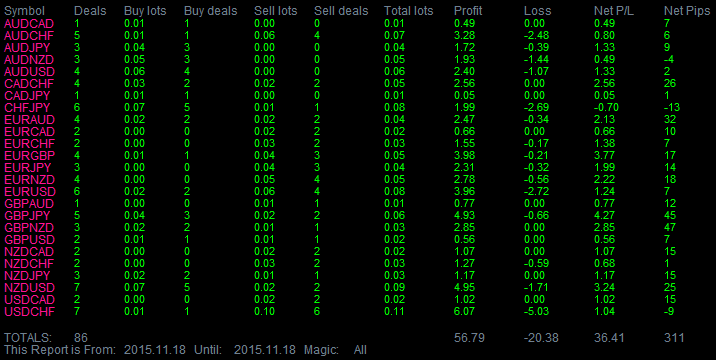Click the Buy lots column header

coord(145,11)
